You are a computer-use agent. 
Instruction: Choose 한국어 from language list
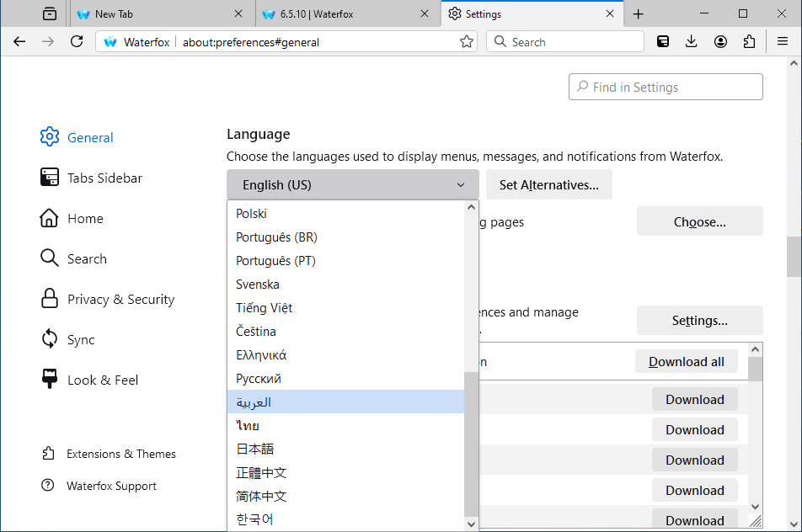(x=345, y=519)
